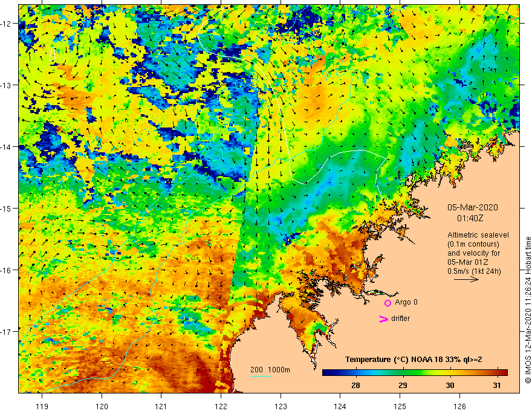Click the '0.5m/s (1kt 24h)' text

coord(474,271)
